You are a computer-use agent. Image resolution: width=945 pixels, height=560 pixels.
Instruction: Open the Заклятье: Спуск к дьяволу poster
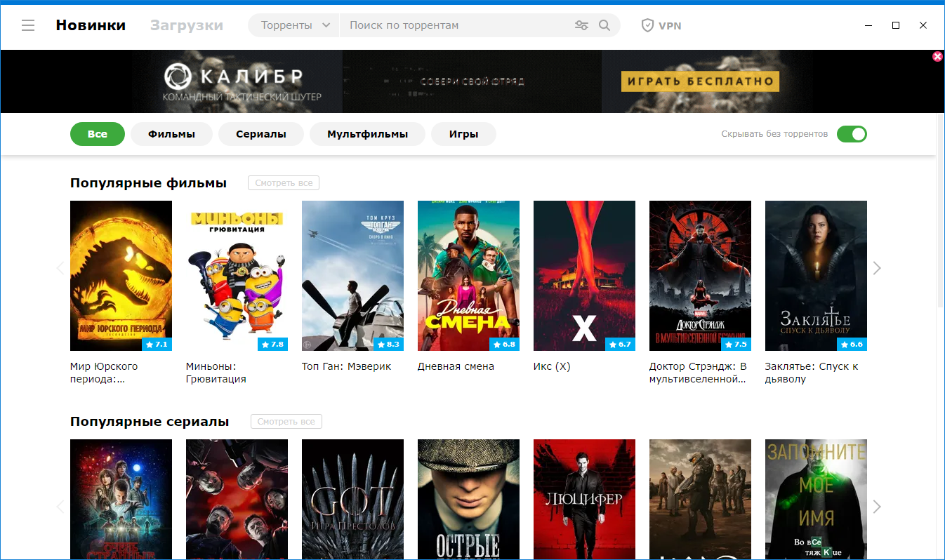pos(816,276)
